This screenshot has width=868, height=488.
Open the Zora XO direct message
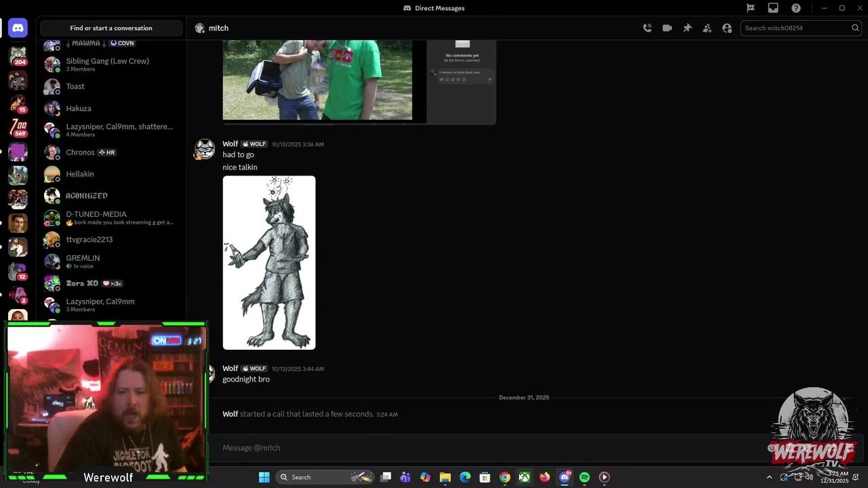111,283
